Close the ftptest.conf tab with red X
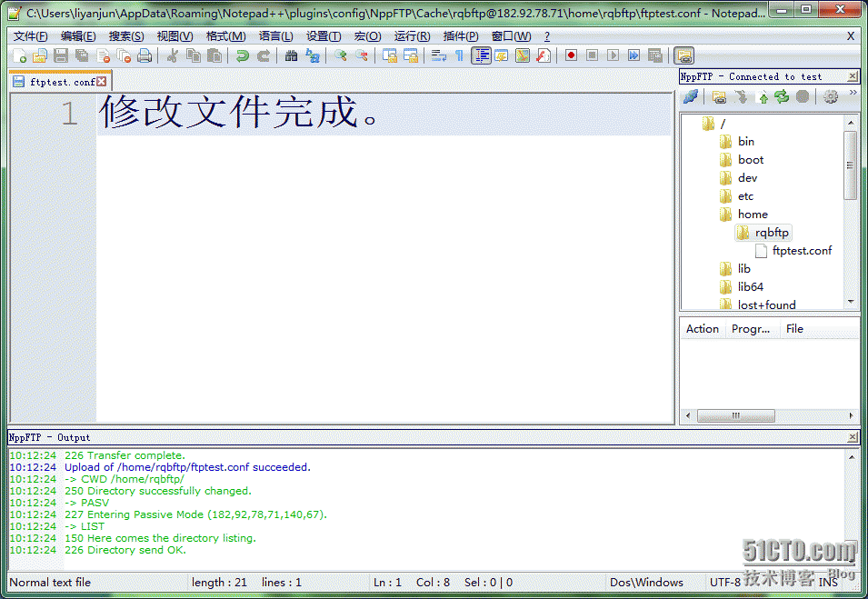Viewport: 868px width, 599px height. 101,82
